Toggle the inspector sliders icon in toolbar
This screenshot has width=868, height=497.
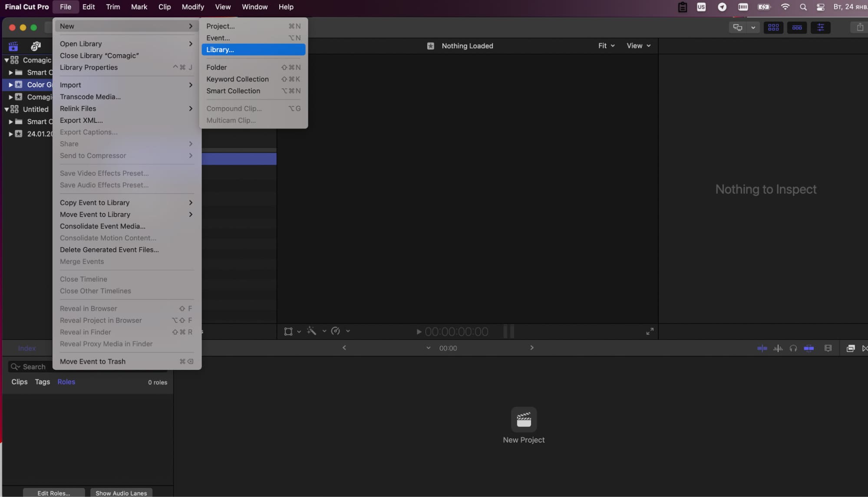pos(820,27)
